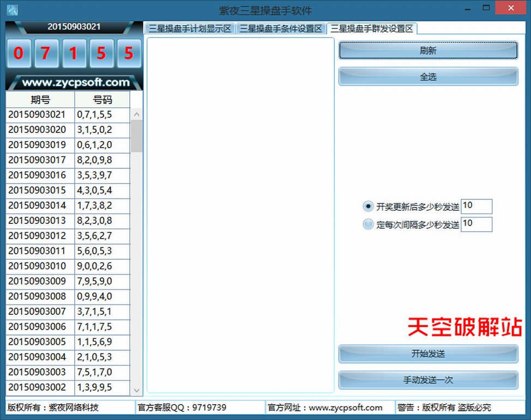The image size is (531, 420).
Task: Click the digit display showing 0
Action: (x=19, y=53)
